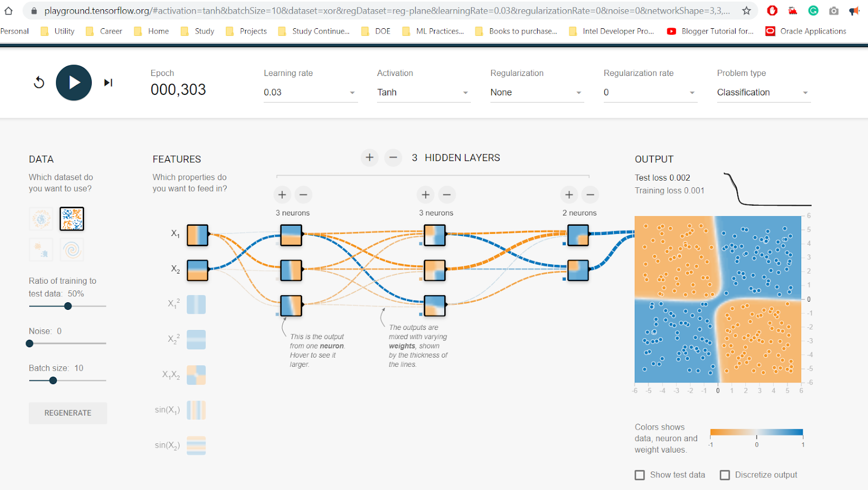868x490 pixels.
Task: Step forward one epoch
Action: point(107,82)
